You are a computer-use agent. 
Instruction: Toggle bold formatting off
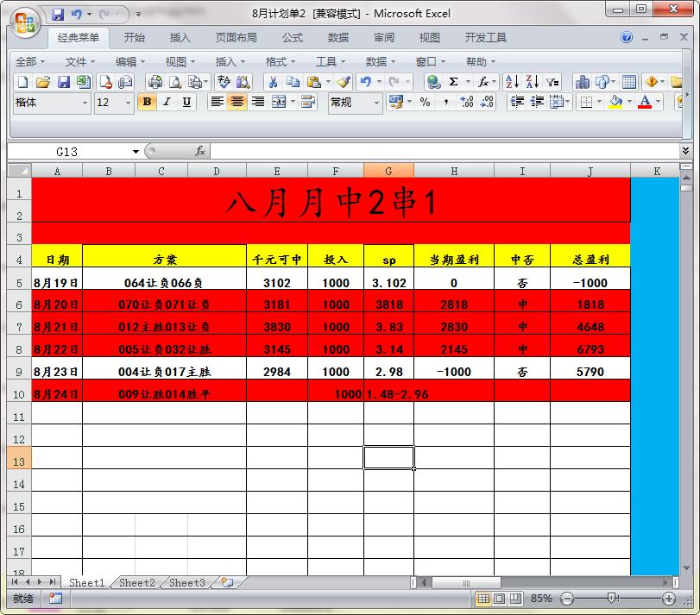click(148, 103)
